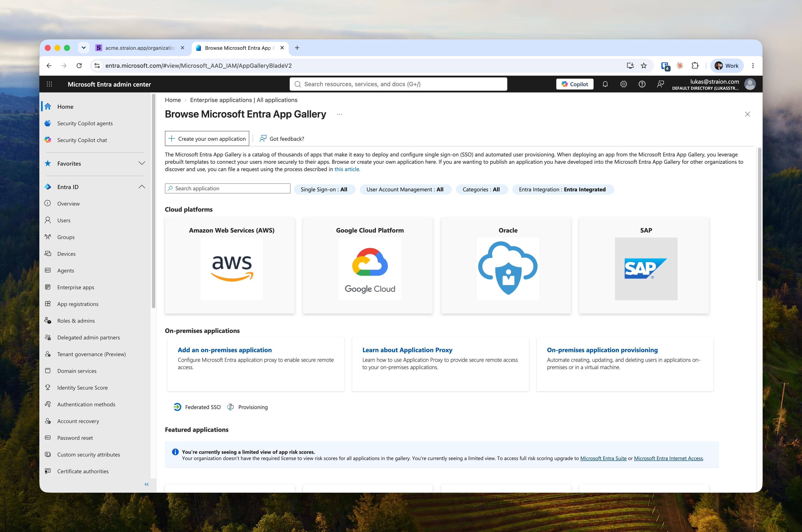Click the Search resources, services box
Screen dimensions: 802x532
[x=398, y=84]
